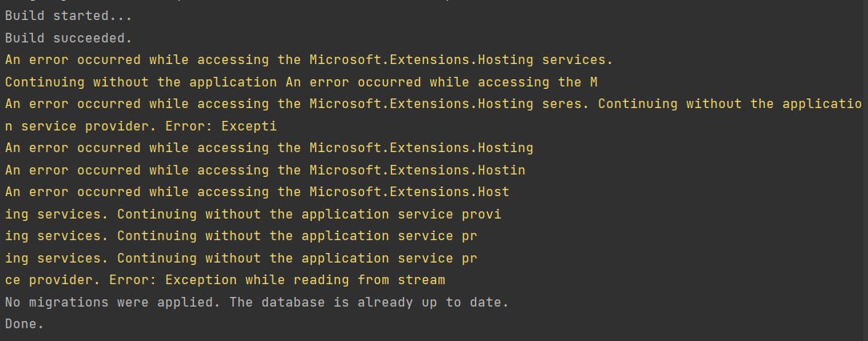Click the line ending with "applicatio"
The width and height of the screenshot is (868, 341).
tap(434, 104)
